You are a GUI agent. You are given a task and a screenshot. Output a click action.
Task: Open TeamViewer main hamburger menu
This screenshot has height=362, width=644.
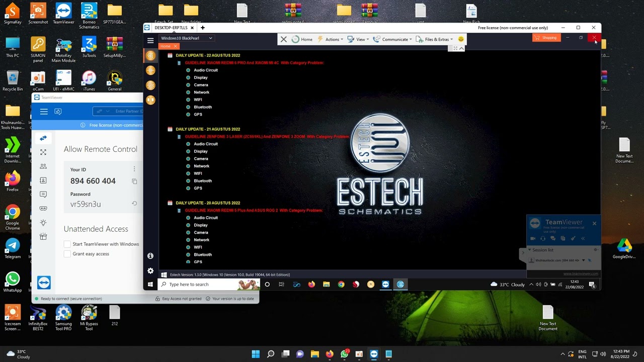[44, 112]
